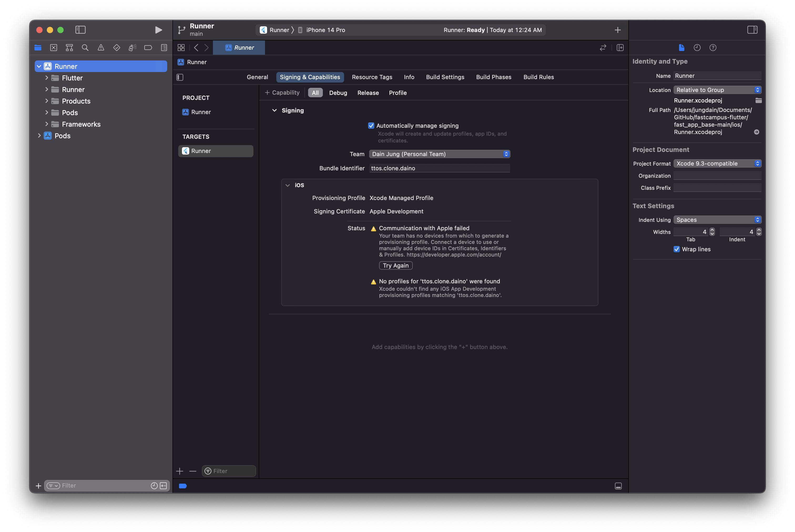795x532 pixels.
Task: Switch to the Build Phases tab
Action: click(493, 77)
